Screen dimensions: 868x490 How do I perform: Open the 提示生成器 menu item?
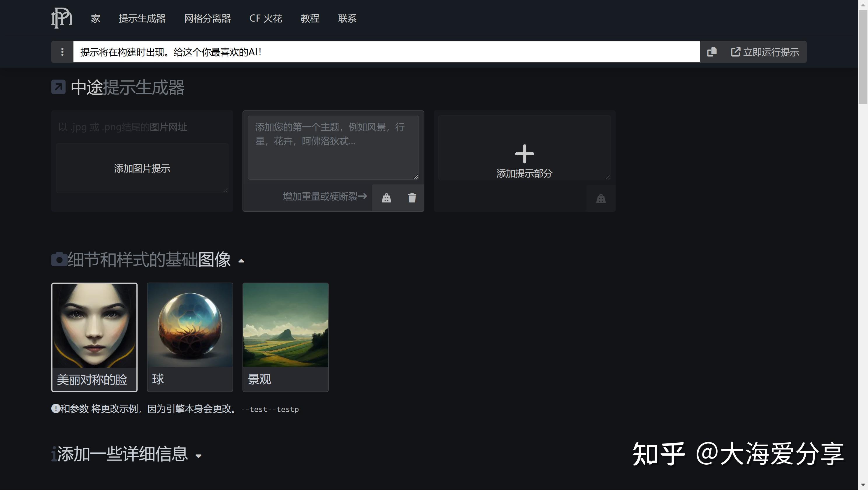pos(142,19)
